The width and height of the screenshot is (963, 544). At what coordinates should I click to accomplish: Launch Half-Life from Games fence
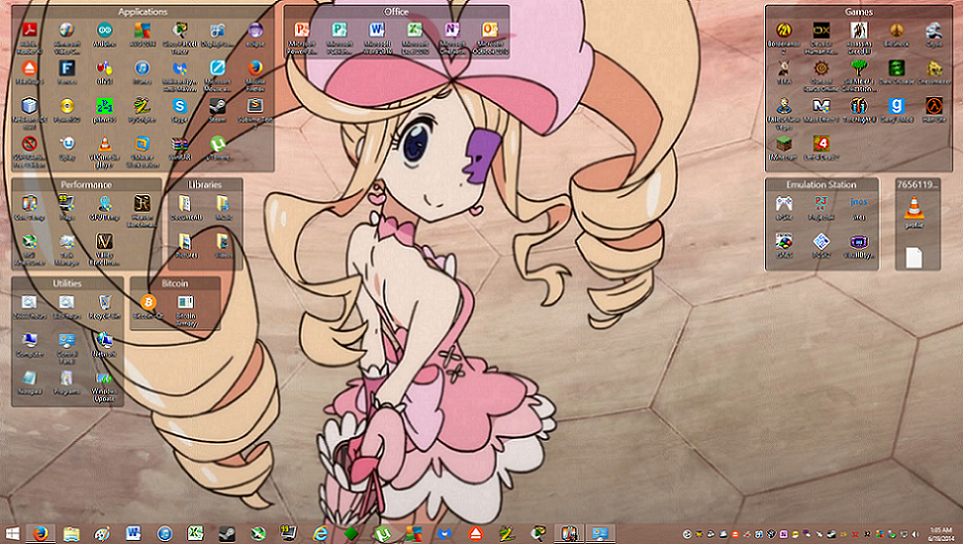pos(934,106)
